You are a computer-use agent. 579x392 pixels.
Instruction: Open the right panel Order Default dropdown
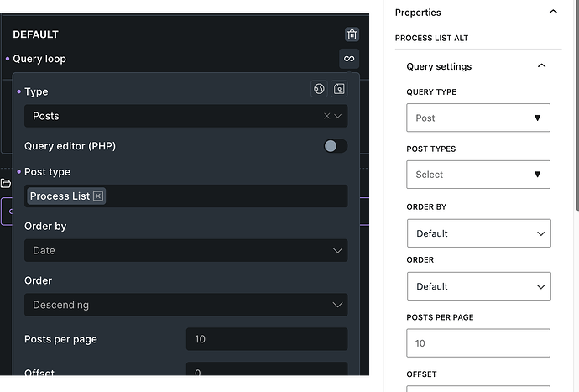[x=478, y=286]
